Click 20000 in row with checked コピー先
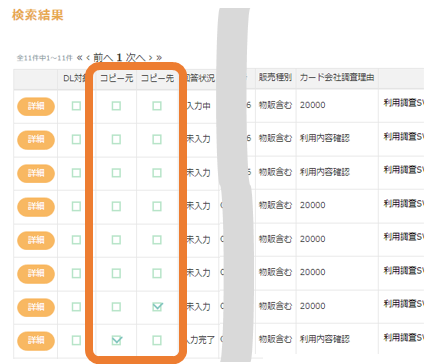The width and height of the screenshot is (426, 364). [312, 306]
